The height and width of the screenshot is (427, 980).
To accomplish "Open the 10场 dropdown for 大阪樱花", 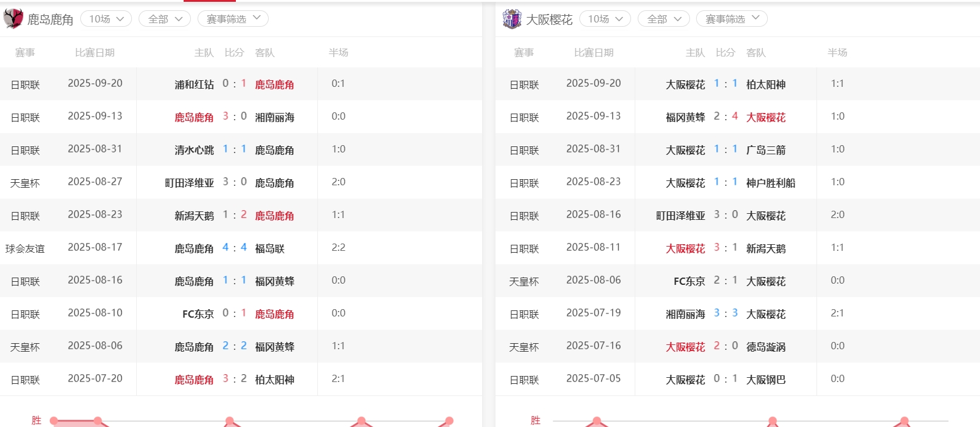I will click(605, 19).
